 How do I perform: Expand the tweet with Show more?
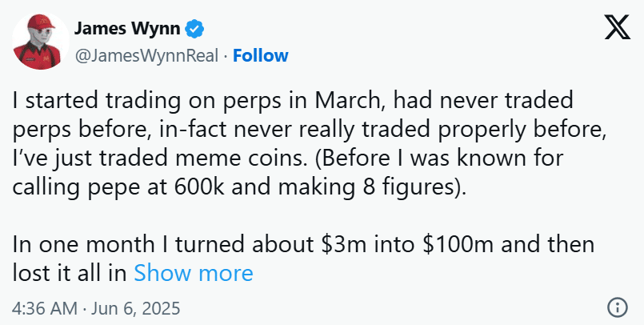[194, 273]
